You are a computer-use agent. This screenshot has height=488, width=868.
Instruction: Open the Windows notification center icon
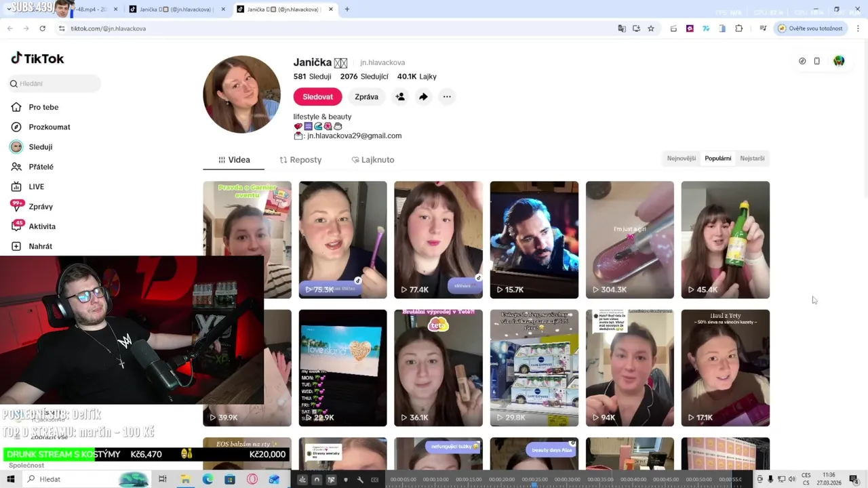tap(854, 479)
